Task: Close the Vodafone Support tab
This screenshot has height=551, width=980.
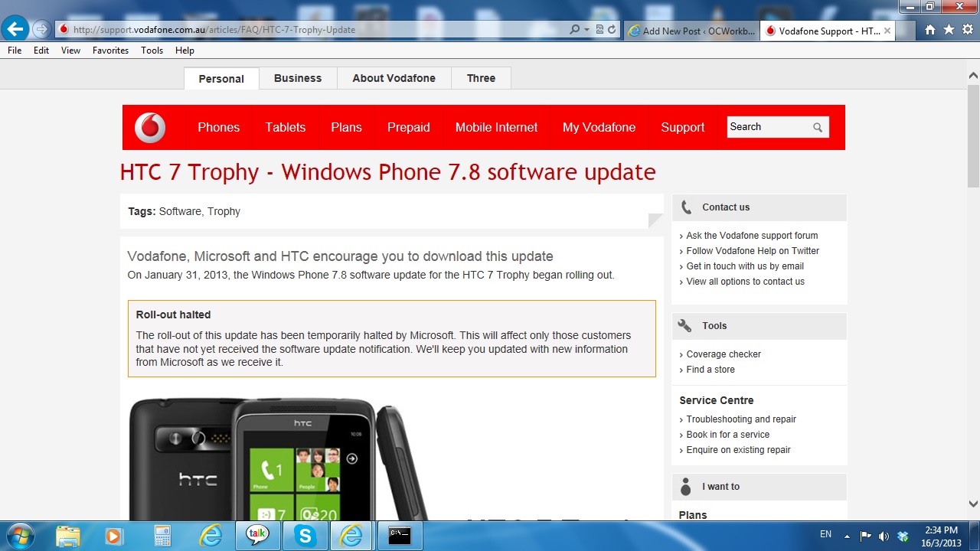Action: click(x=887, y=31)
